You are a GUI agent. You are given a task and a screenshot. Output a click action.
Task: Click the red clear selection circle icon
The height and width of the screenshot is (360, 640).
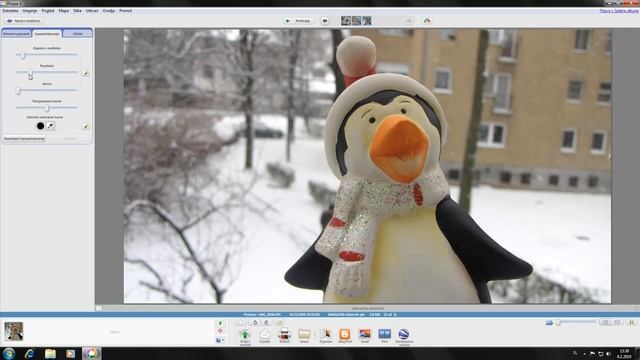pyautogui.click(x=220, y=331)
